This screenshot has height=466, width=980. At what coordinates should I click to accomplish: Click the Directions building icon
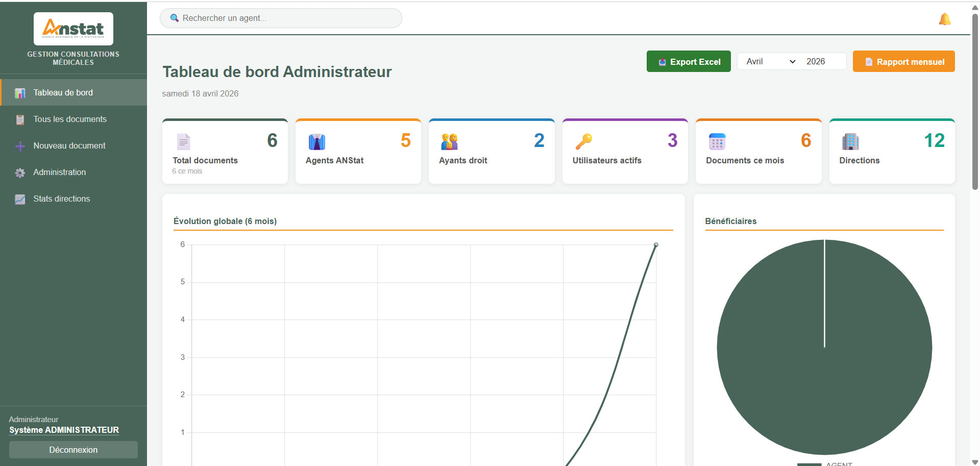850,141
